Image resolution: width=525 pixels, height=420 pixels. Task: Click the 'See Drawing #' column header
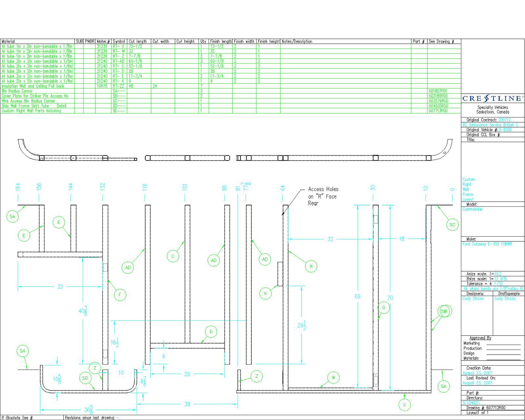pyautogui.click(x=441, y=41)
